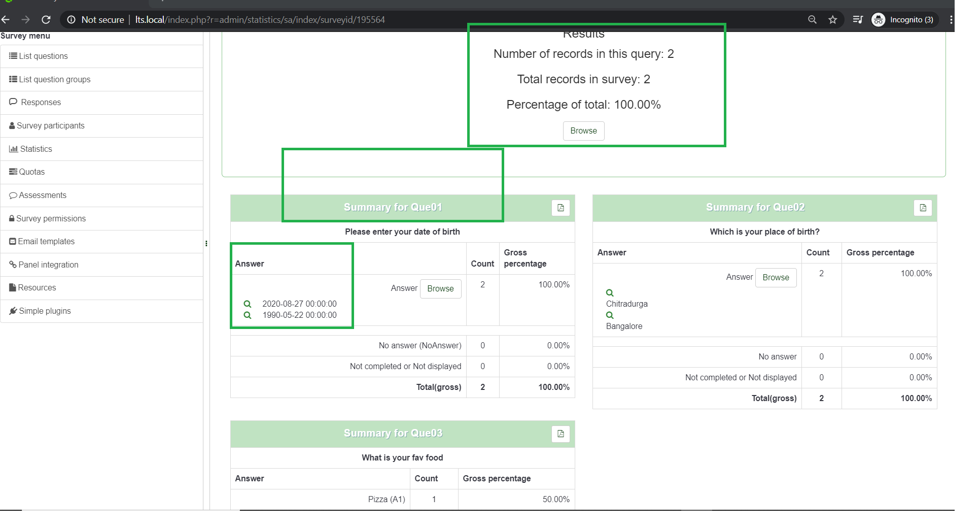Open browser zoom magnifier in address bar

pos(812,20)
